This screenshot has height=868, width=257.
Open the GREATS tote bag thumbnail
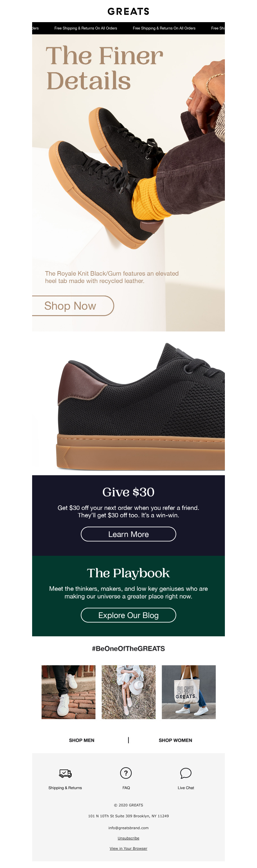pyautogui.click(x=189, y=692)
